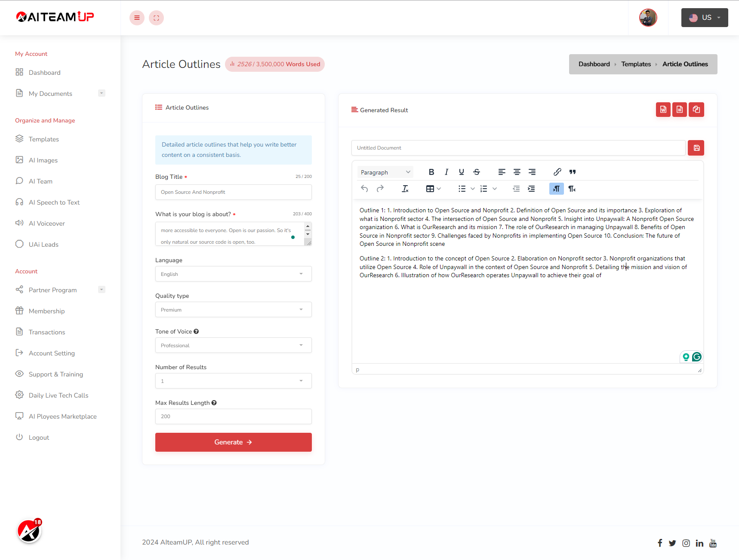Open the Quality type dropdown
Viewport: 739px width, 560px height.
pos(234,310)
